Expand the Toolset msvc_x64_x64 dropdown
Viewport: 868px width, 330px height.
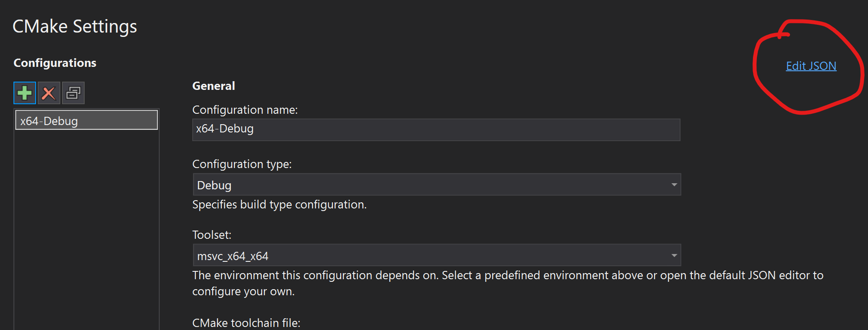437,255
